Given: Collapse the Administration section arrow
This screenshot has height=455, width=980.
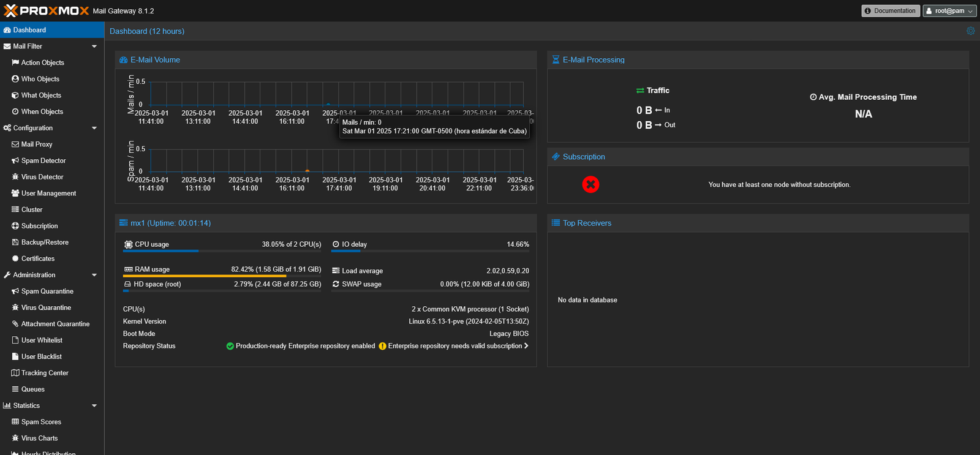Looking at the screenshot, I should point(94,275).
